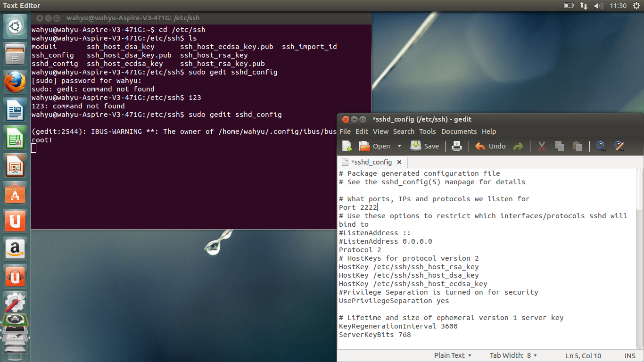Image resolution: width=644 pixels, height=362 pixels.
Task: Click the gedit vertical scrollbar
Action: click(x=640, y=190)
